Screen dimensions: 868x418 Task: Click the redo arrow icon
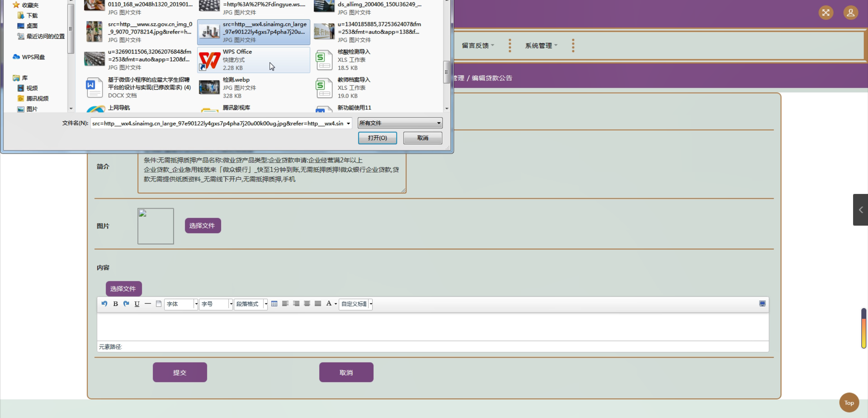point(126,304)
